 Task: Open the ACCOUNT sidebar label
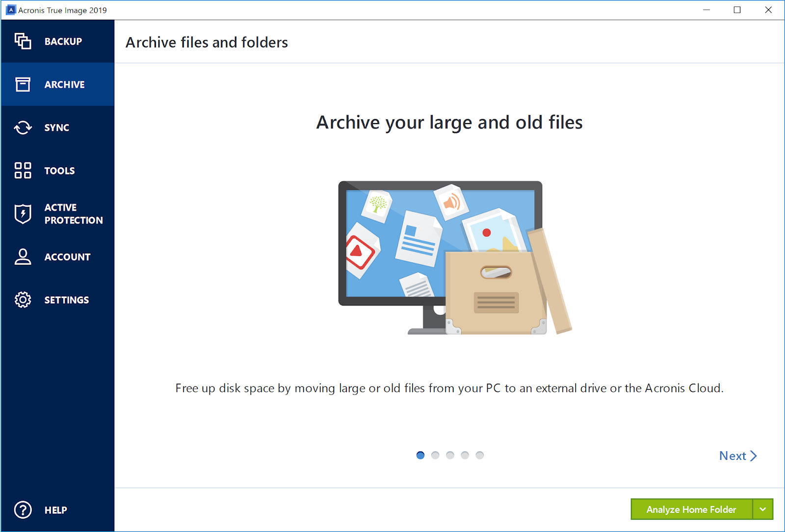pos(68,257)
